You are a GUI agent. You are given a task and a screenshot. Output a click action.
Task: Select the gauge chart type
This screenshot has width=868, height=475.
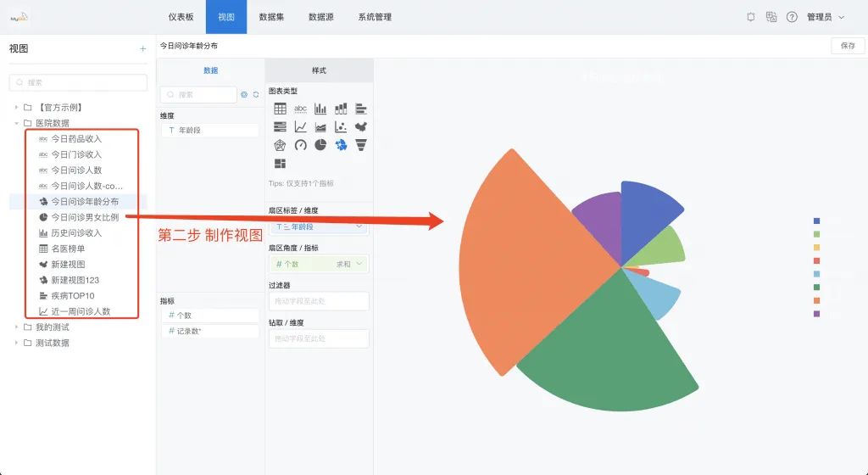(x=301, y=145)
